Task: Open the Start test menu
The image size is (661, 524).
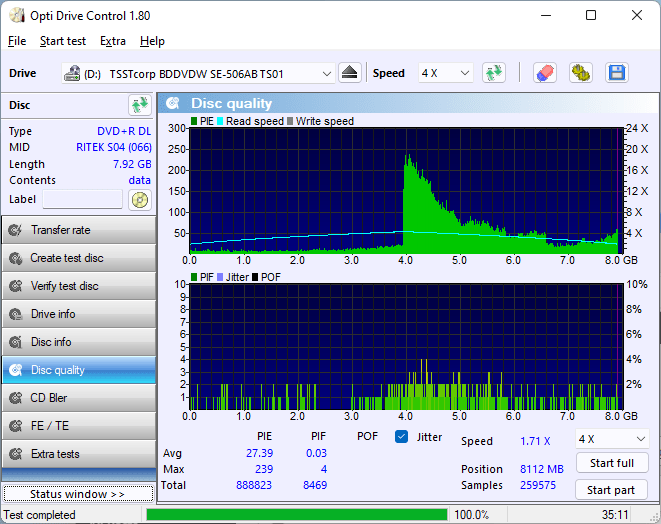Action: (63, 41)
